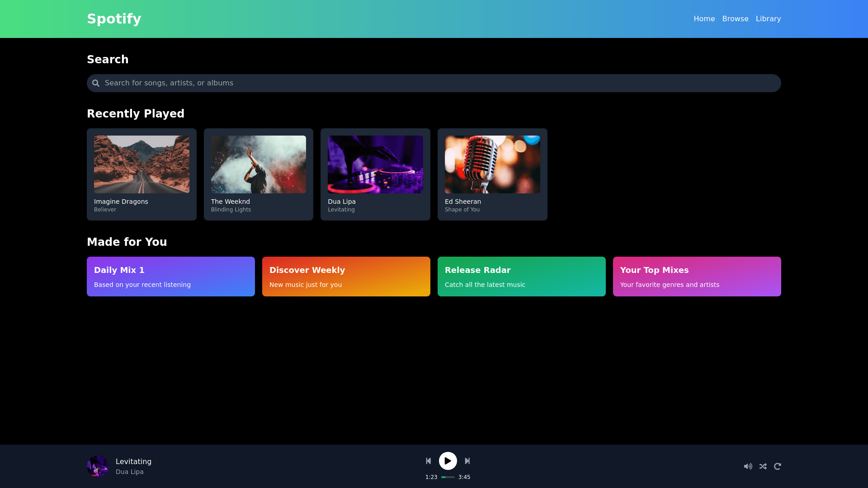Screen dimensions: 868x488
Task: Open the Discover Weekly playlist
Action: [x=346, y=277]
